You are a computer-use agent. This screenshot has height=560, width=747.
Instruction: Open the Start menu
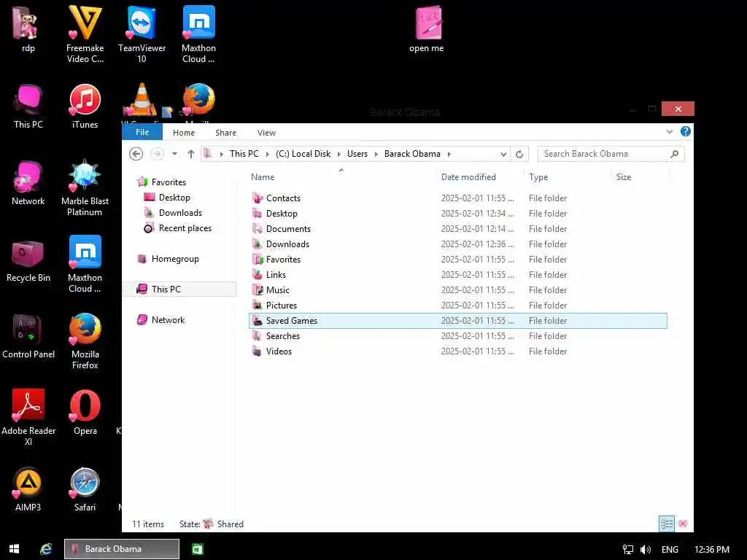pos(15,549)
